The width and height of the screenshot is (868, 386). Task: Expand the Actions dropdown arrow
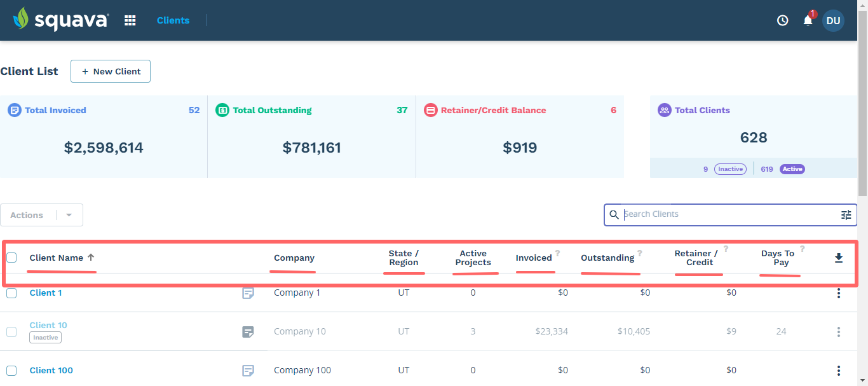tap(69, 215)
